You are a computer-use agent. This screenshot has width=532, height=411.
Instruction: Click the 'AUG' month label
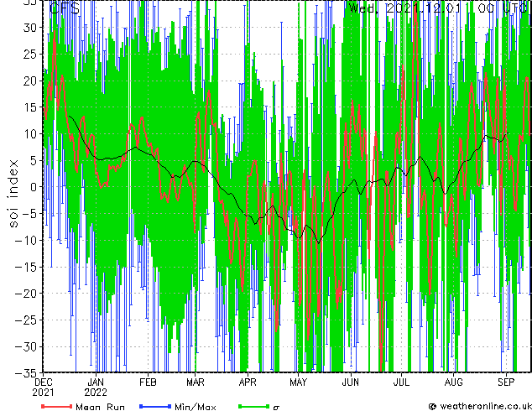tap(454, 382)
